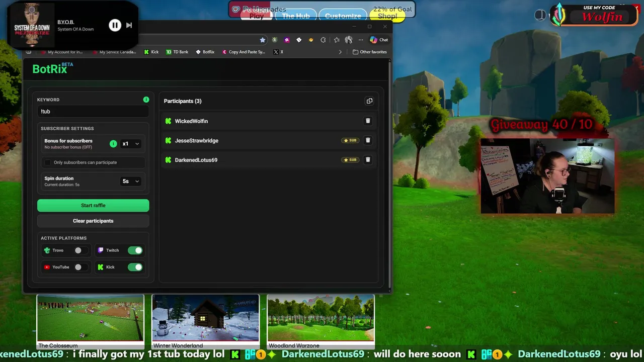644x362 pixels.
Task: Select the DarkenedLotus69 participant name
Action: pyautogui.click(x=196, y=160)
